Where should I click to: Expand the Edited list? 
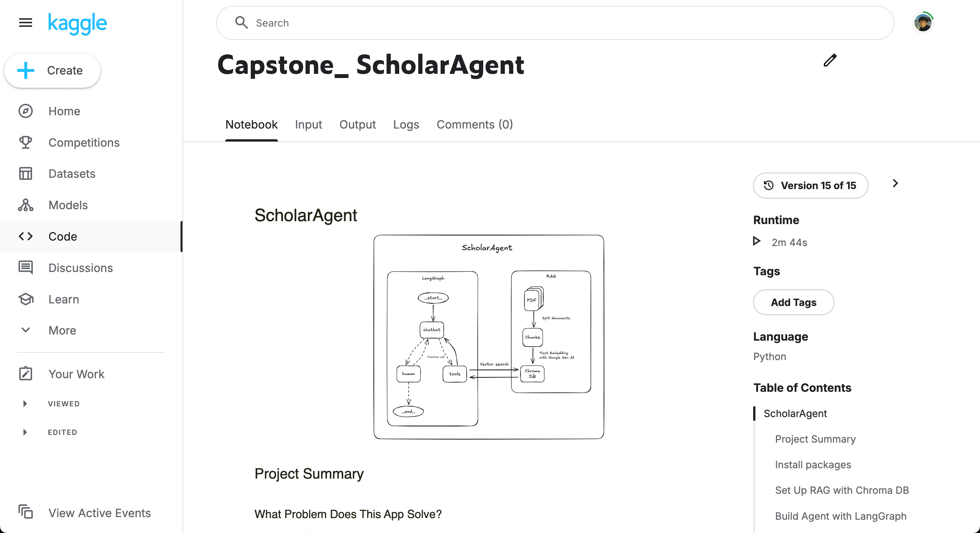pyautogui.click(x=25, y=432)
